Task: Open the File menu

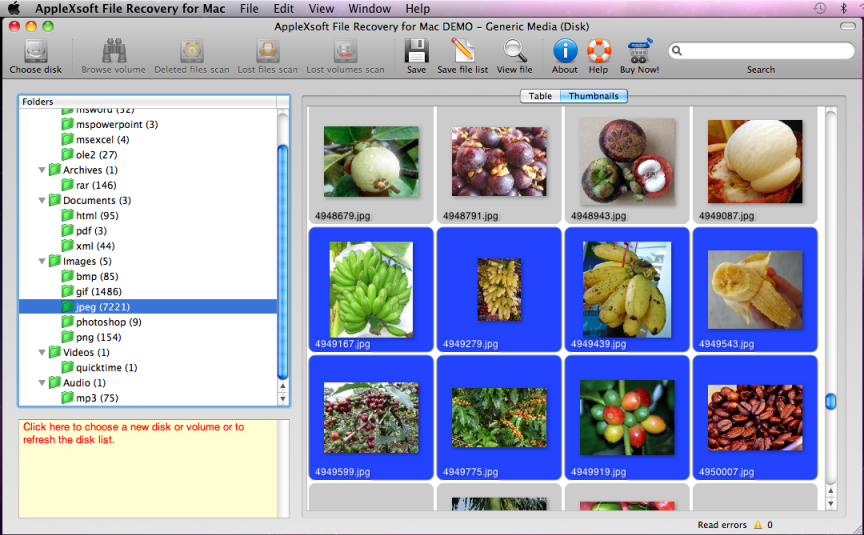Action: (249, 8)
